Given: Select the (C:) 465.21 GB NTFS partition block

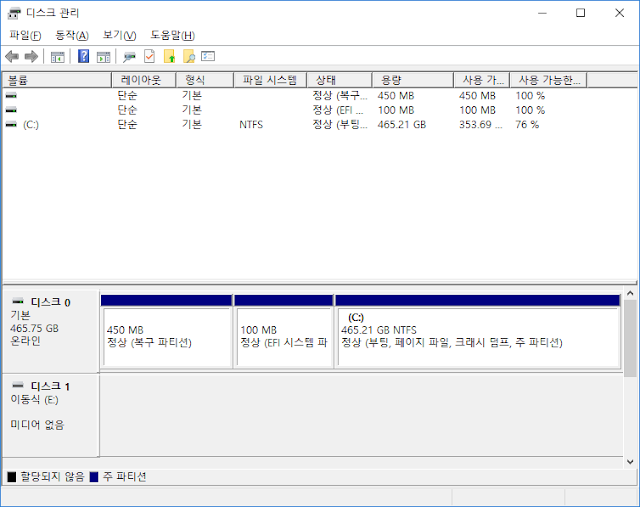Looking at the screenshot, I should (478, 331).
